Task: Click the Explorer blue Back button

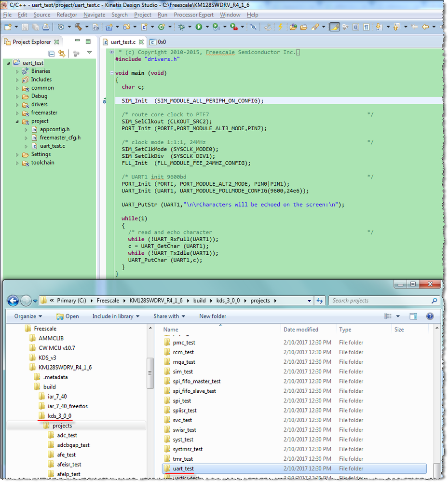Action: tap(13, 300)
